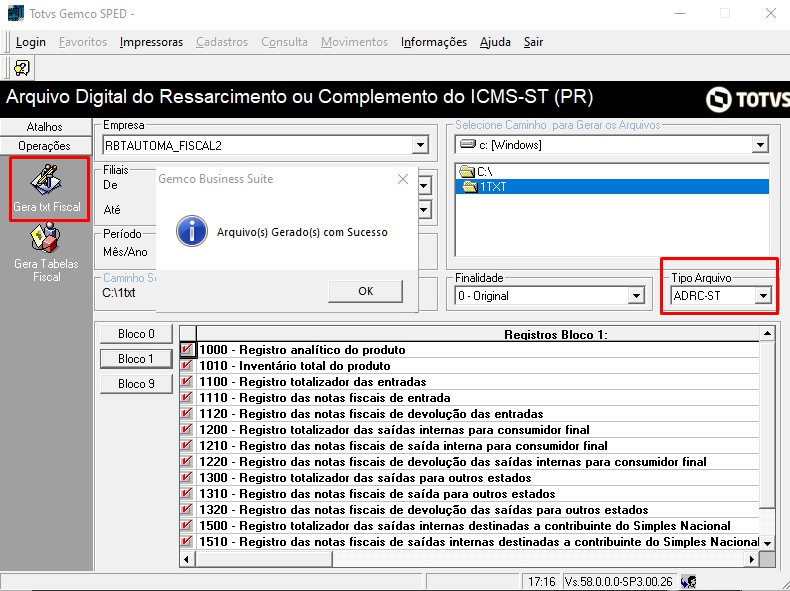Toggle checkbox for register 1100
The image size is (790, 591).
[186, 381]
